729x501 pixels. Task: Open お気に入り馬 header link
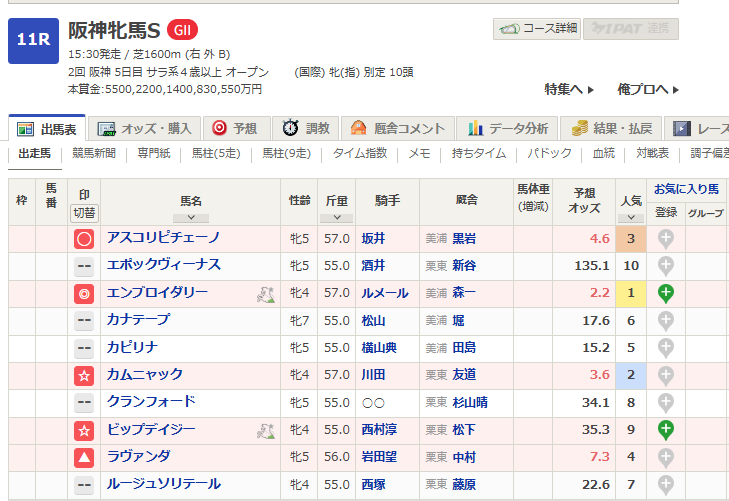pos(686,189)
